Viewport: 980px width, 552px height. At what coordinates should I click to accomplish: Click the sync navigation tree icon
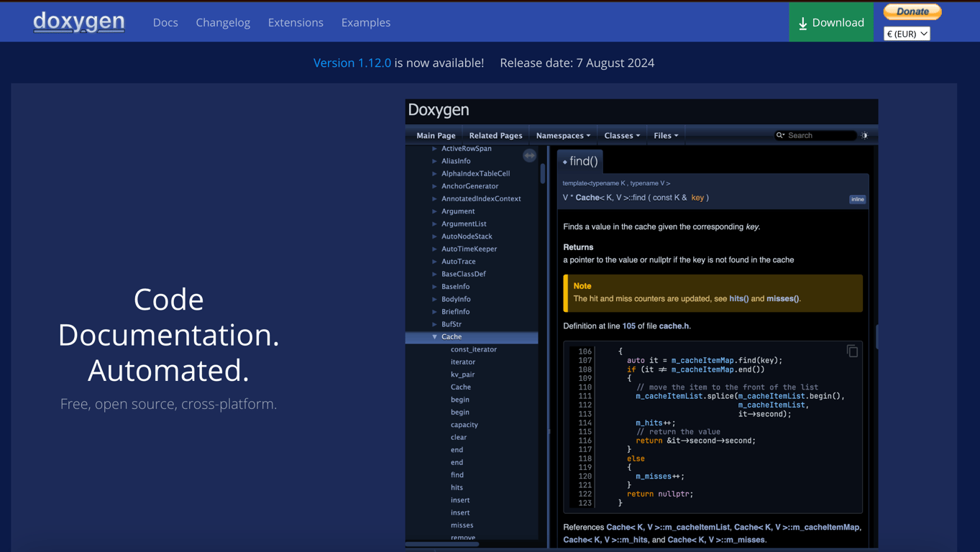(529, 155)
